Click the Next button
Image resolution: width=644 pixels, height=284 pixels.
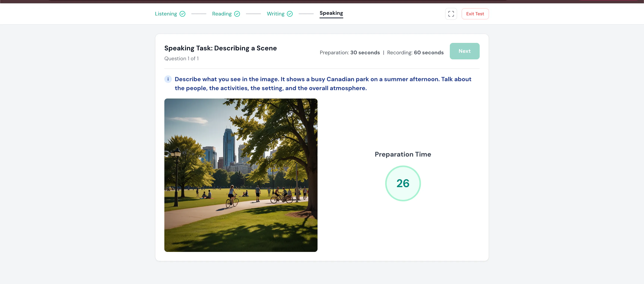[465, 51]
